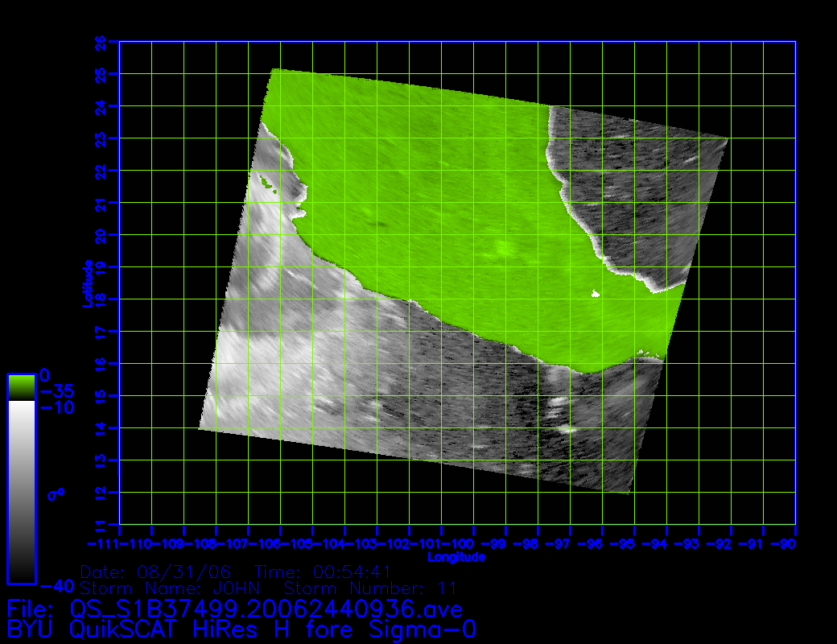Click the Latitude axis title
This screenshot has height=644, width=837.
89,283
